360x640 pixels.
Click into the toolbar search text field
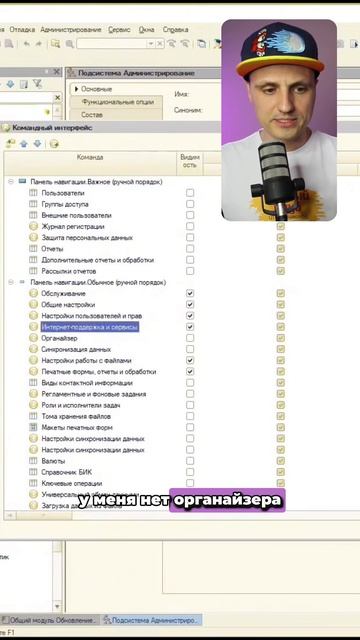coord(111,44)
